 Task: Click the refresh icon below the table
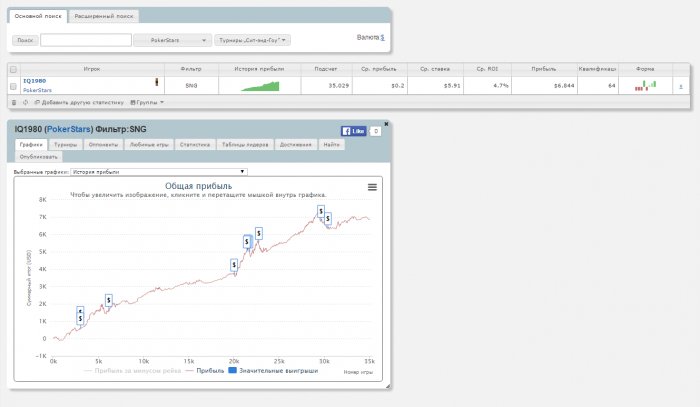[25, 103]
